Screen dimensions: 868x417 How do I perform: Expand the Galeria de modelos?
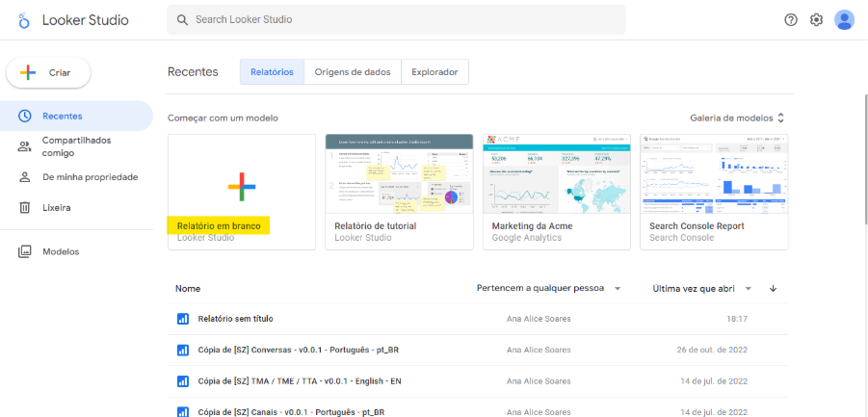[x=737, y=117]
